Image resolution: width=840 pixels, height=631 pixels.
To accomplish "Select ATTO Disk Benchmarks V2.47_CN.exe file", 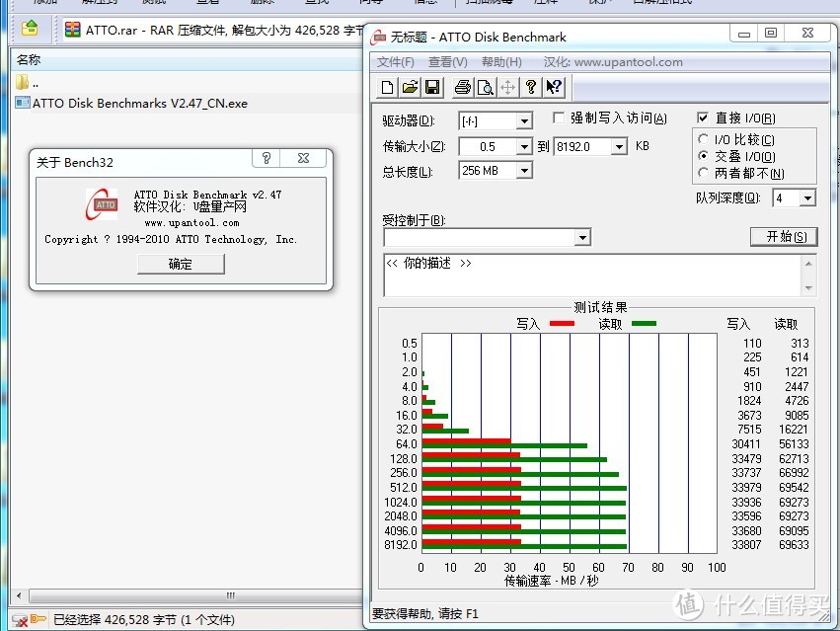I will (140, 103).
